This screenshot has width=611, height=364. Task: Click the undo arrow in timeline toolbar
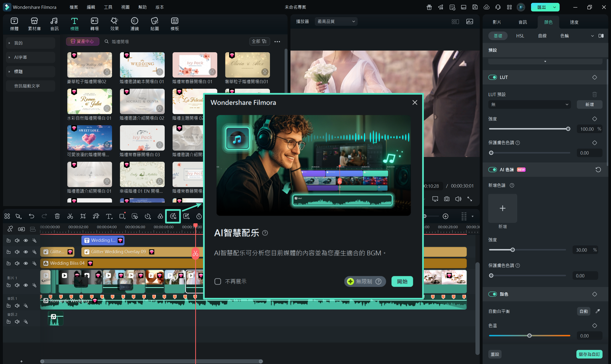(x=32, y=216)
